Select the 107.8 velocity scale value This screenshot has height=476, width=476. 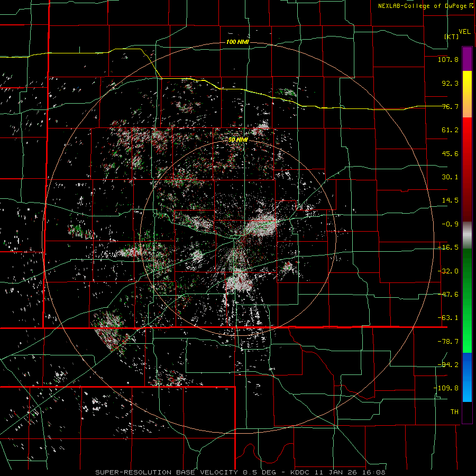(x=448, y=59)
